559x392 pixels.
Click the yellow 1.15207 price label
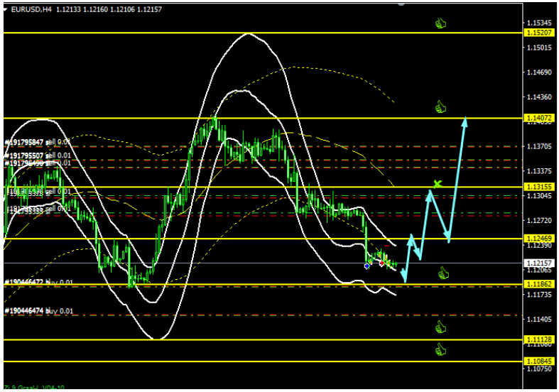539,33
